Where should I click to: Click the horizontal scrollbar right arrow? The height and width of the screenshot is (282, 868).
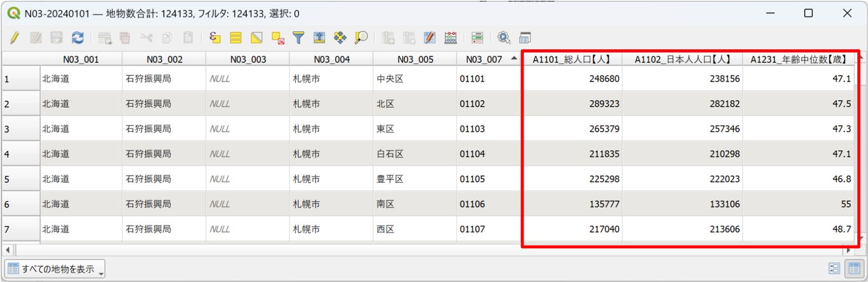[x=849, y=250]
